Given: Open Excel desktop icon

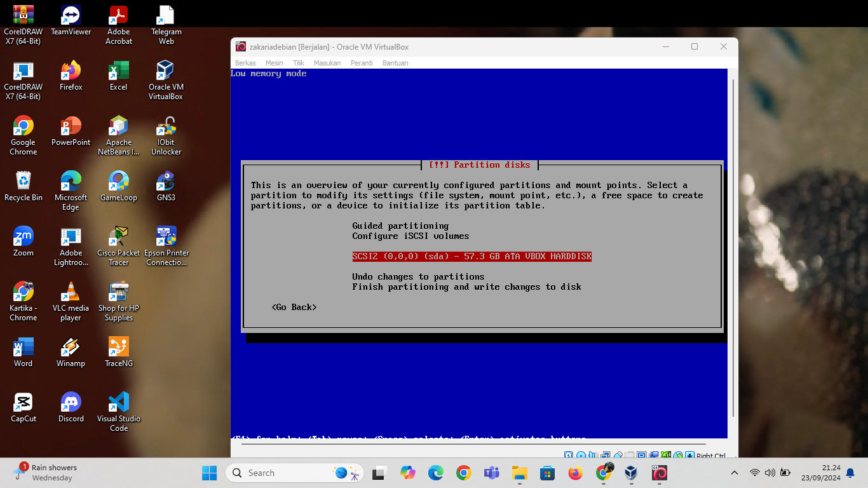Looking at the screenshot, I should (118, 76).
